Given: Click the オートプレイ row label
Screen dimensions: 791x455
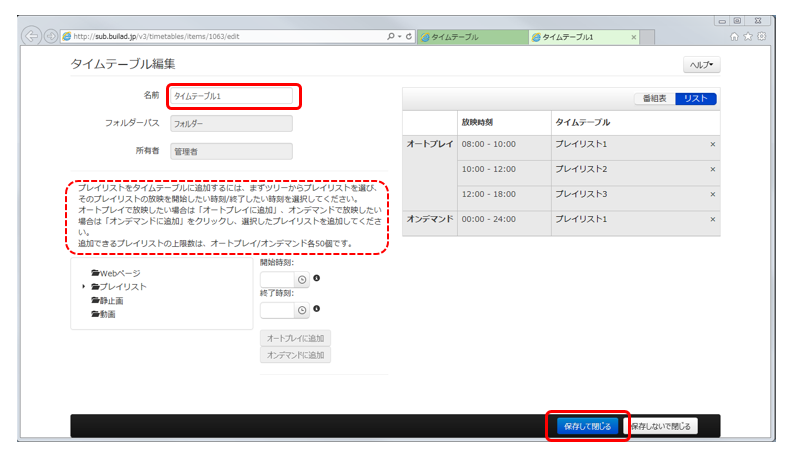Looking at the screenshot, I should pos(430,144).
